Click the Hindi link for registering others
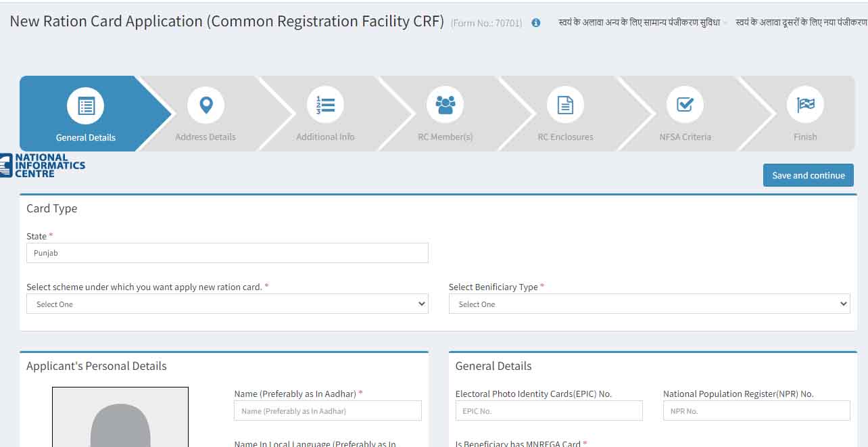Screen dimensions: 868x447 click(x=801, y=22)
